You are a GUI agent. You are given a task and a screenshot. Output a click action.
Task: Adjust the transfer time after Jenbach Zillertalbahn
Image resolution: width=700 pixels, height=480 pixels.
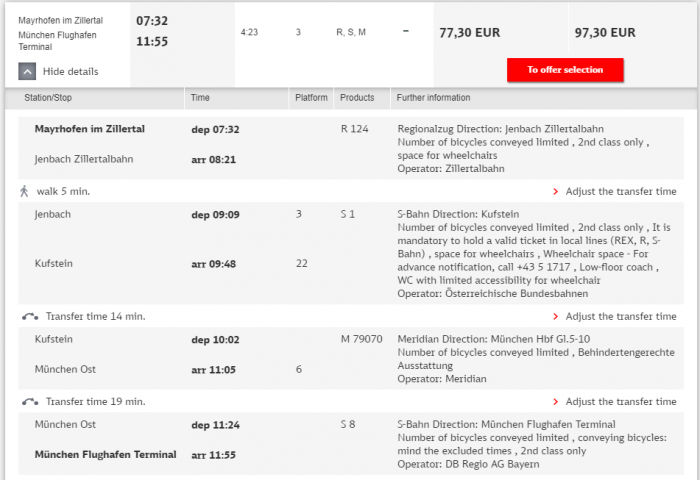[x=620, y=191]
